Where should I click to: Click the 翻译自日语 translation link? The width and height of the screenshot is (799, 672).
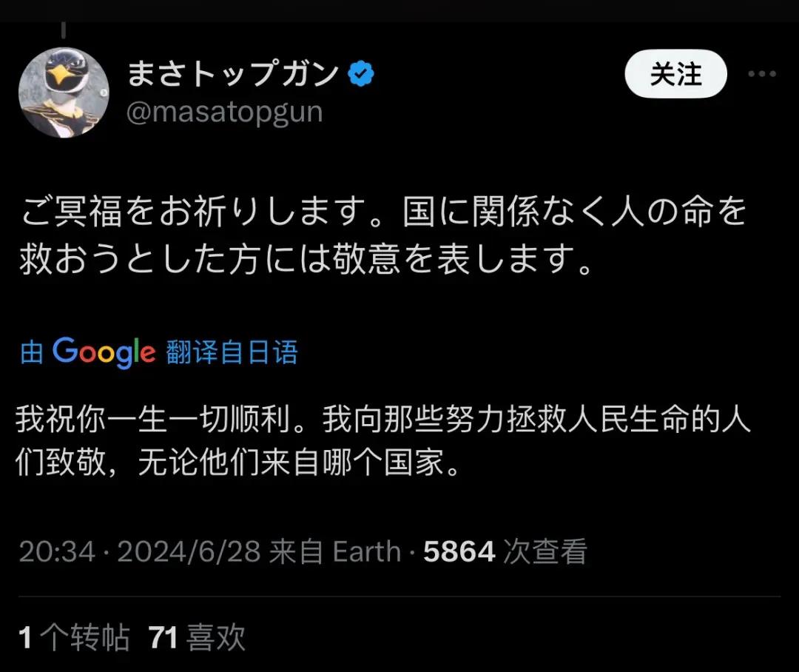(x=232, y=352)
